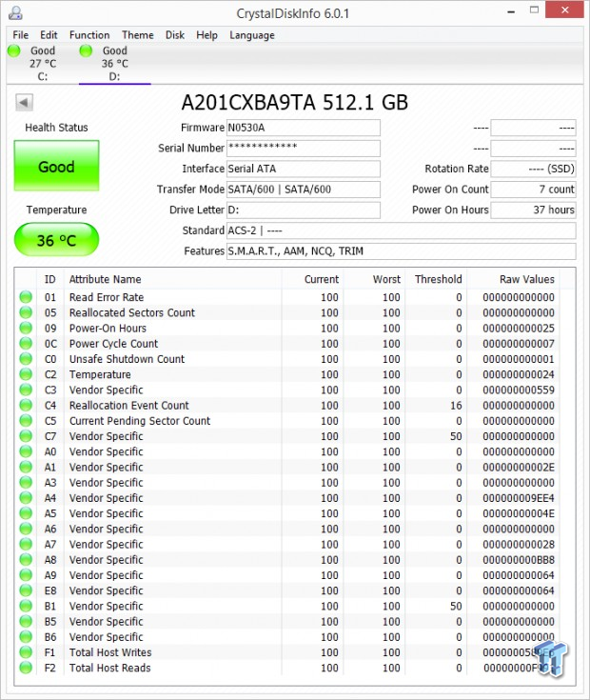Maximize the CrystalDiskInfo window
Image resolution: width=590 pixels, height=700 pixels.
click(534, 10)
